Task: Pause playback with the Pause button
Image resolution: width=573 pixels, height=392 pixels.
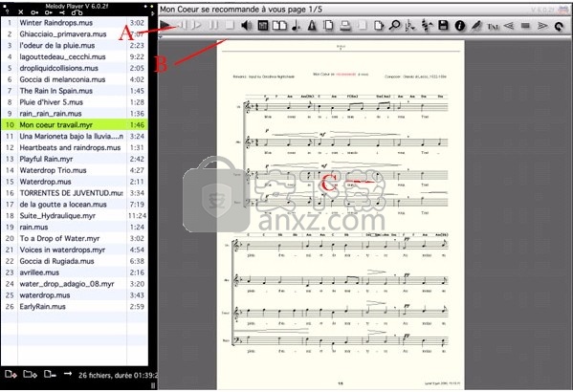Action: [x=213, y=25]
